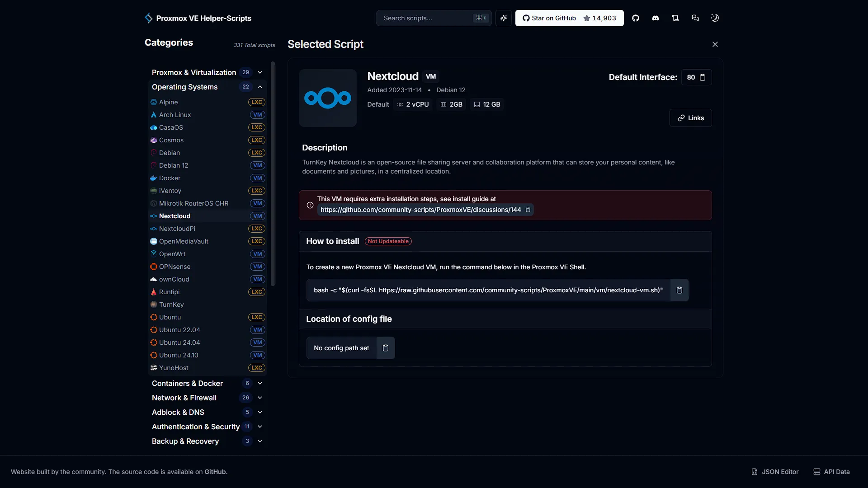Focus the Search scripts field
This screenshot has height=488, width=868.
pos(434,18)
